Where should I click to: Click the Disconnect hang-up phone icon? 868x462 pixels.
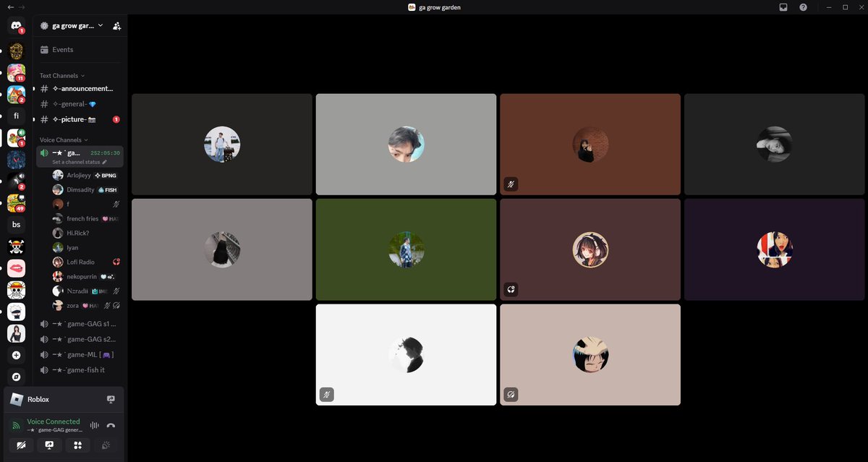coord(111,425)
